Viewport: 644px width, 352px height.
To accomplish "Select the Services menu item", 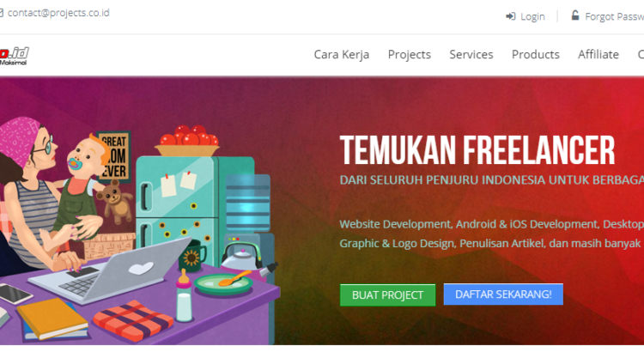I will click(471, 55).
